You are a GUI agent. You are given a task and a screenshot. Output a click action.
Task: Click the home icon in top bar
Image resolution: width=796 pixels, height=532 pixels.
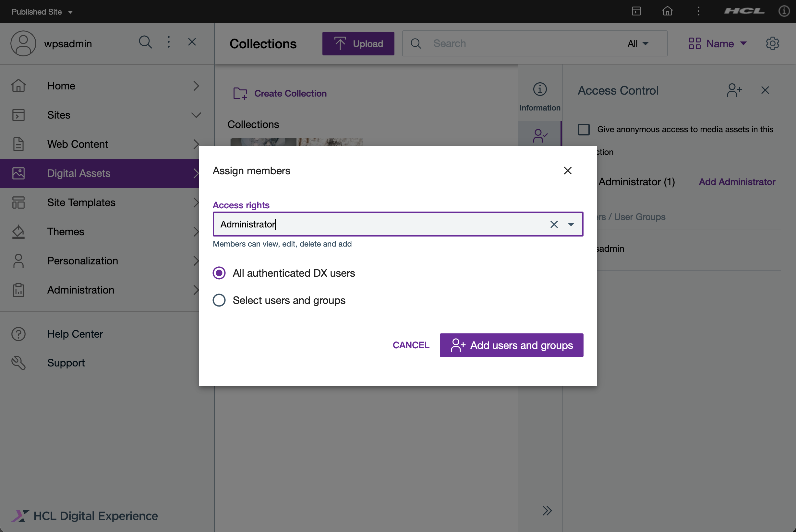pyautogui.click(x=667, y=11)
